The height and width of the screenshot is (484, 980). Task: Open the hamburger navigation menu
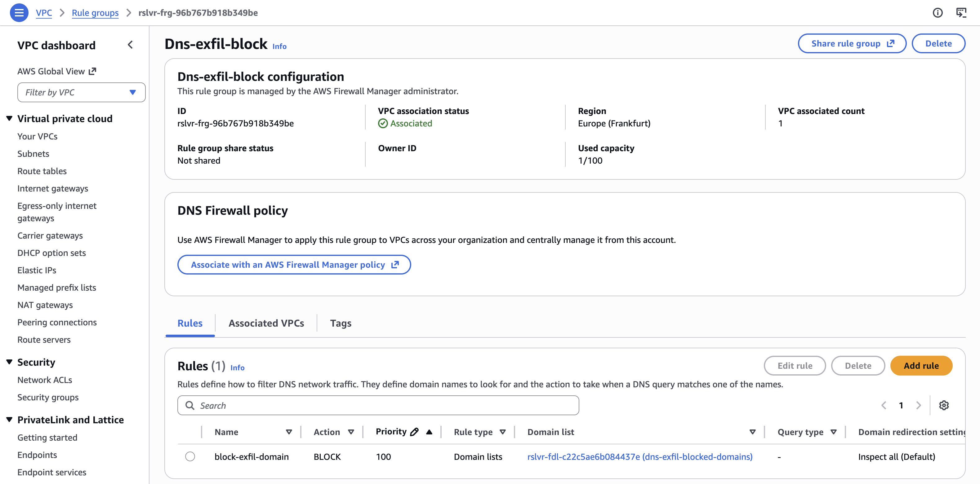(x=19, y=13)
